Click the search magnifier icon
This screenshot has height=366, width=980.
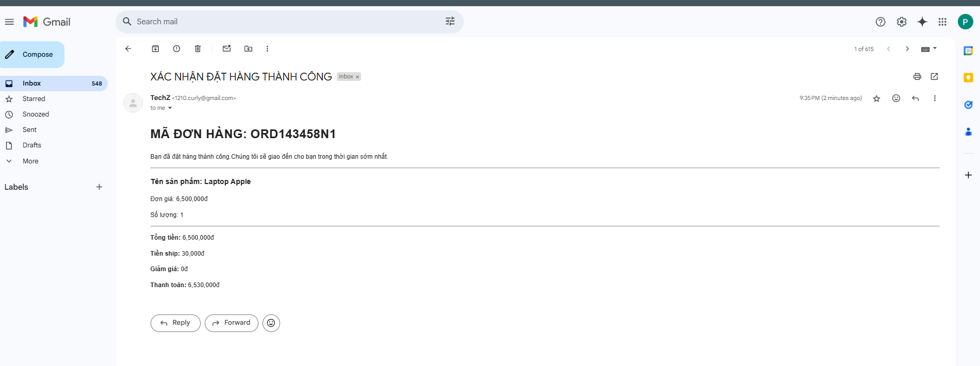click(x=127, y=22)
